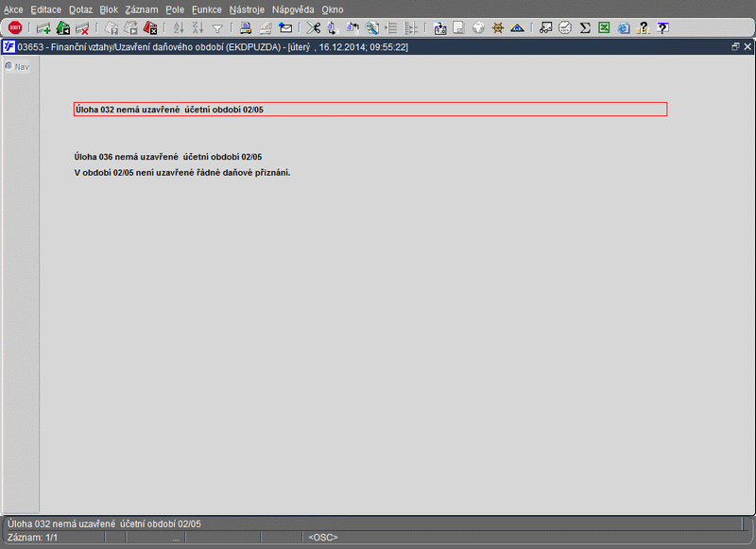Close the EKDPUZDA form window
The width and height of the screenshot is (756, 549).
[x=747, y=46]
